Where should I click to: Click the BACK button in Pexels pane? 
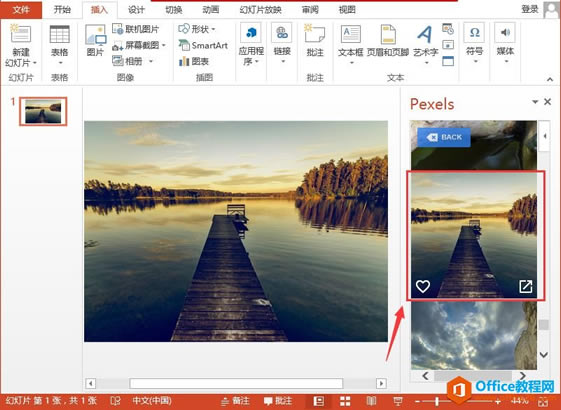444,137
